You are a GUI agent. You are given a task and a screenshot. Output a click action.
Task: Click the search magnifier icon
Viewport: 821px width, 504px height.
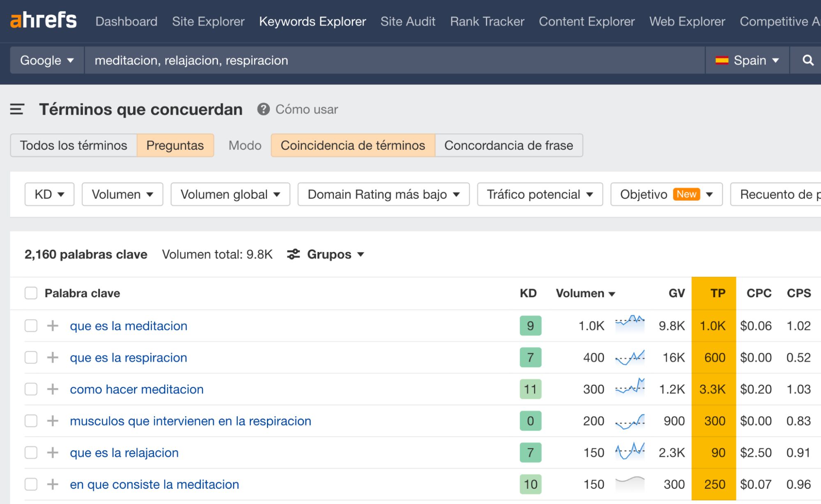pos(807,60)
